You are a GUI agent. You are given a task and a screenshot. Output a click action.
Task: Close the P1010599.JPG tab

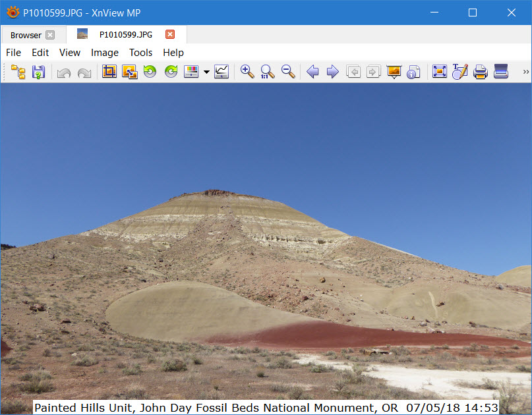pos(170,34)
